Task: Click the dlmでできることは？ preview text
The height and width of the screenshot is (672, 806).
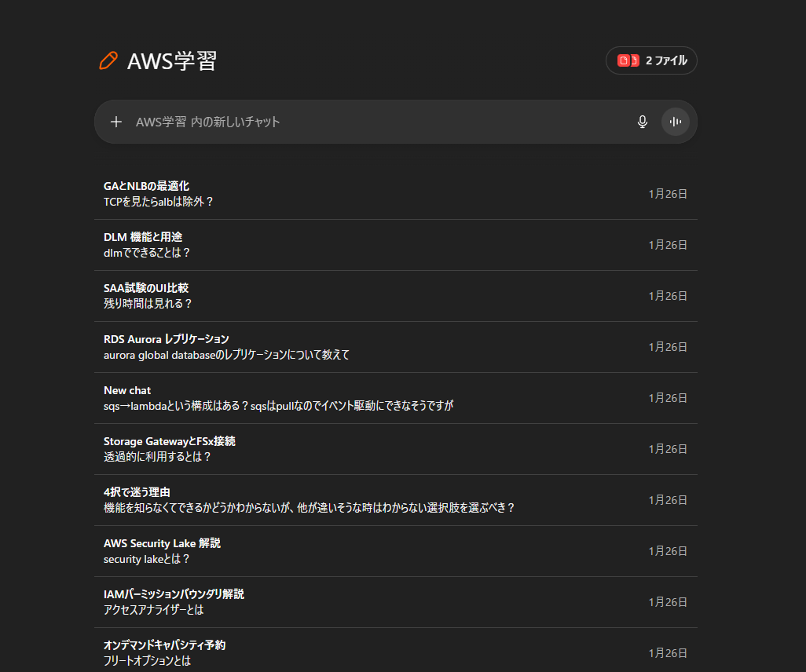Action: [x=147, y=253]
